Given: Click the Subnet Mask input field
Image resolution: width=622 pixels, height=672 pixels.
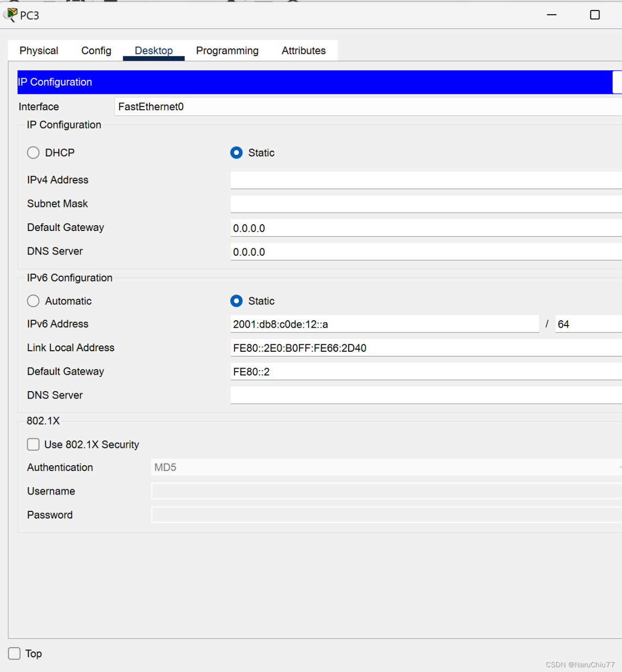Looking at the screenshot, I should [x=425, y=204].
